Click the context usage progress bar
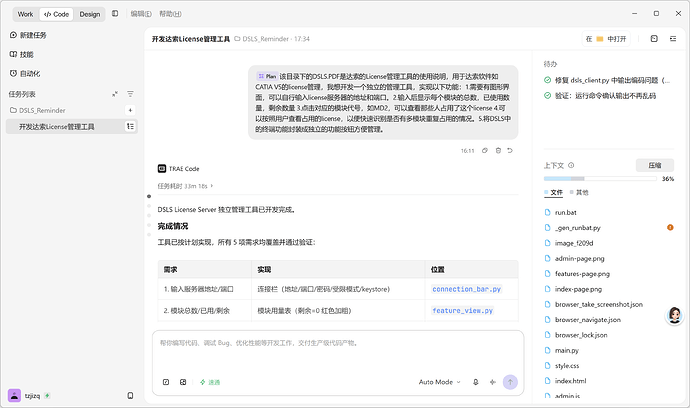The image size is (690, 408). pos(600,179)
